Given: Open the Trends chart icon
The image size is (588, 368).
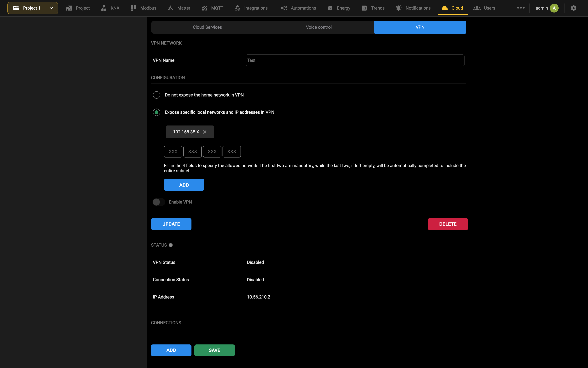Looking at the screenshot, I should (364, 8).
